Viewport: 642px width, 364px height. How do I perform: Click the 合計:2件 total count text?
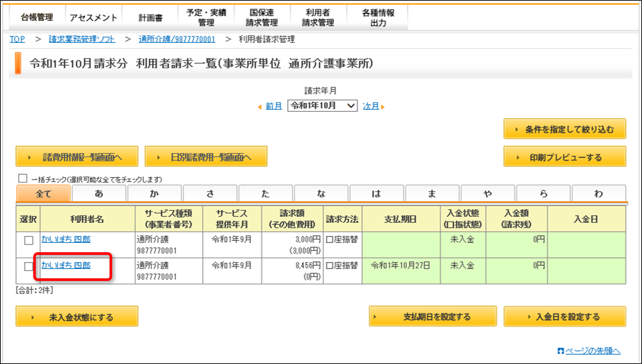pyautogui.click(x=34, y=290)
